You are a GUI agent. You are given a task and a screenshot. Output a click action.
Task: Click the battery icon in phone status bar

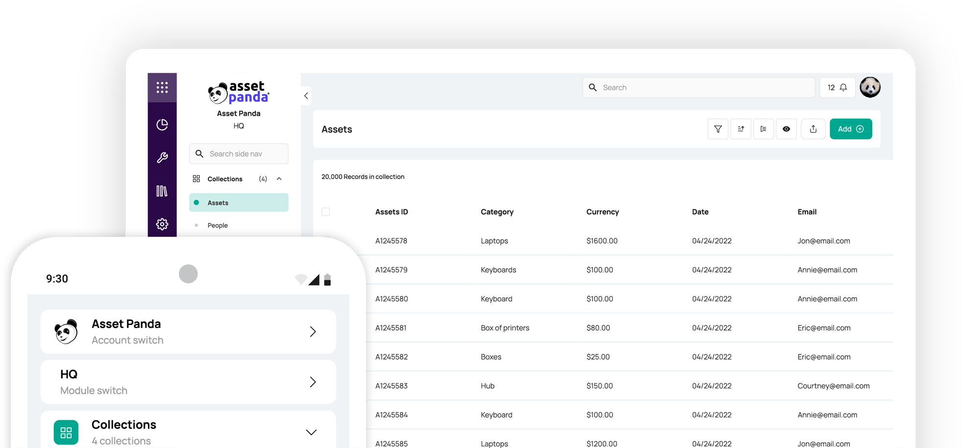click(327, 280)
